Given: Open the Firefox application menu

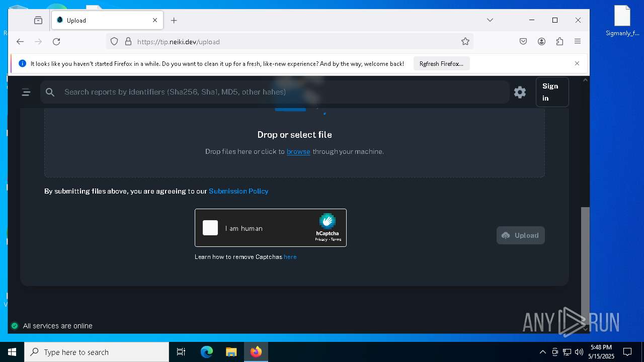Looking at the screenshot, I should [x=578, y=42].
